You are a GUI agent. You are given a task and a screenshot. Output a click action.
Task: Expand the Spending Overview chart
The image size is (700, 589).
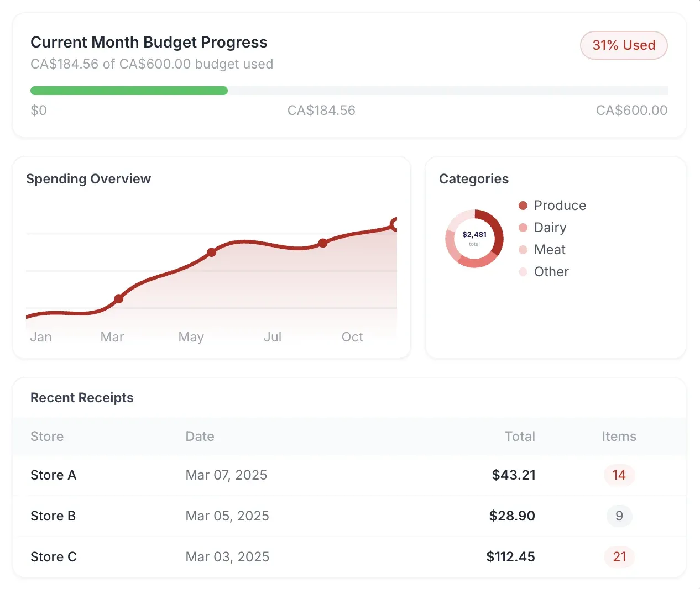(x=88, y=178)
